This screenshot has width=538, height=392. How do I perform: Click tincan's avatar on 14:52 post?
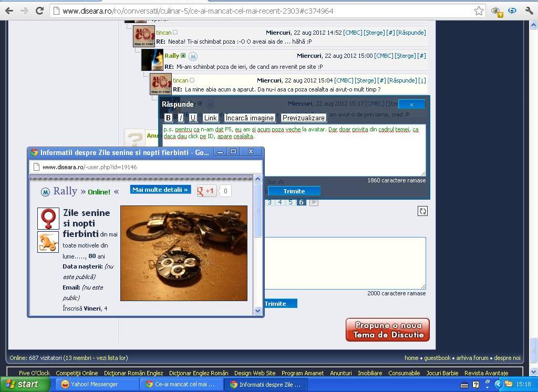[x=144, y=36]
